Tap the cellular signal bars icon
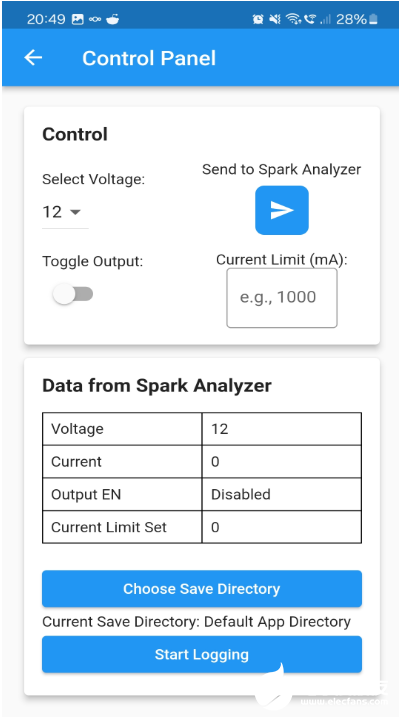 (325, 19)
